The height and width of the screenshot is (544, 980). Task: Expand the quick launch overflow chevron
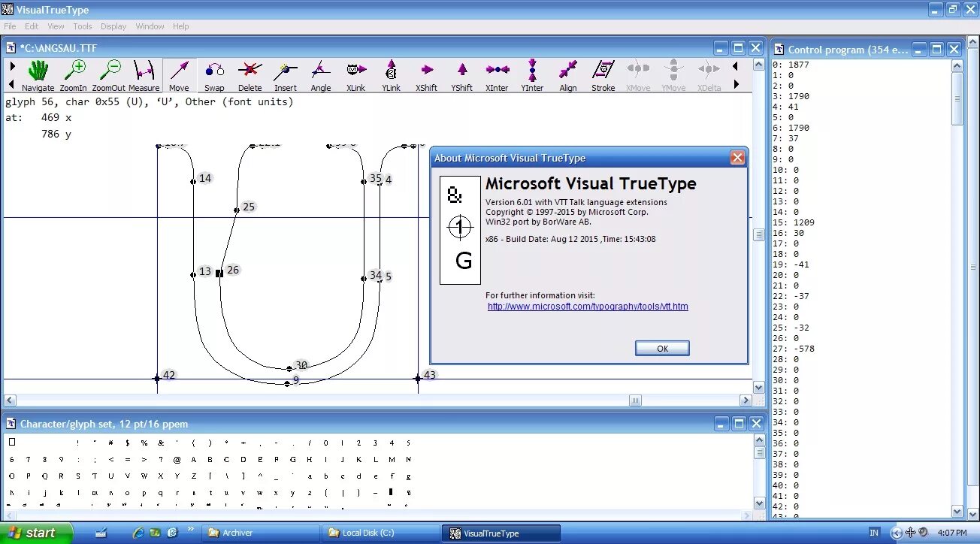(191, 529)
